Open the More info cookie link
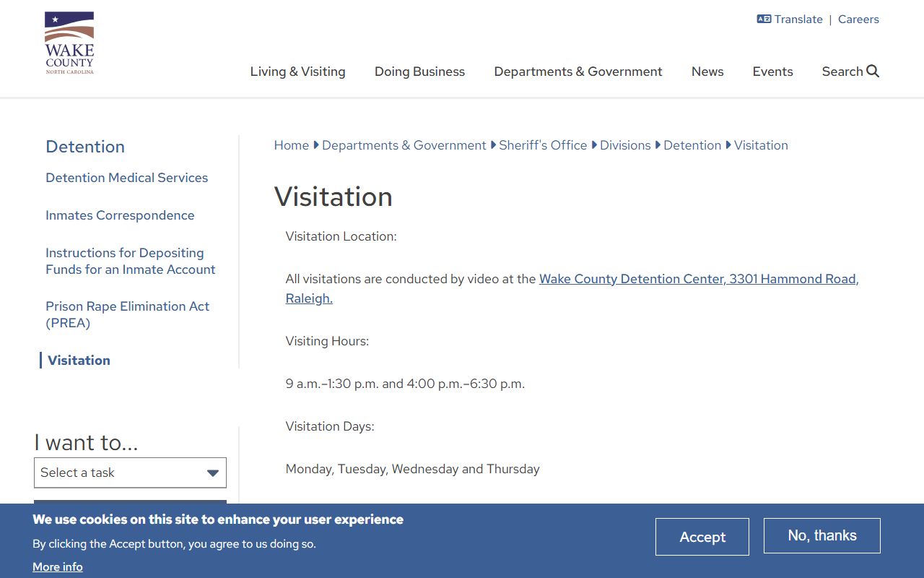 tap(58, 567)
